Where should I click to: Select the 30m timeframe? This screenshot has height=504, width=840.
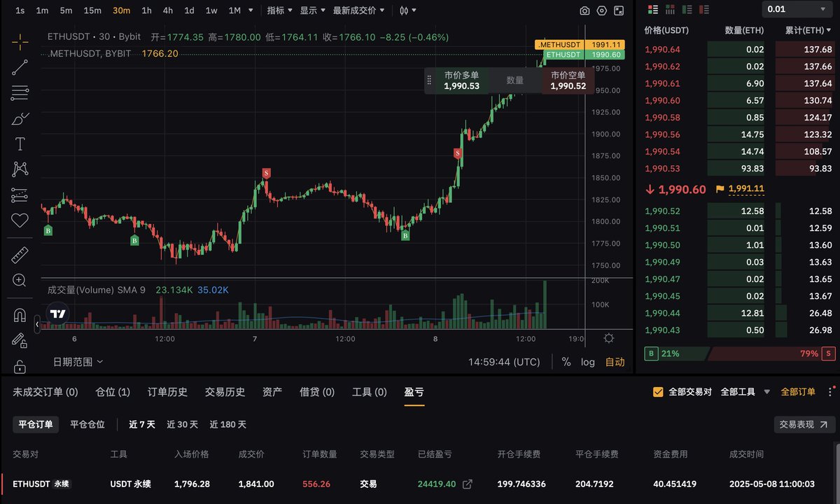pos(121,10)
